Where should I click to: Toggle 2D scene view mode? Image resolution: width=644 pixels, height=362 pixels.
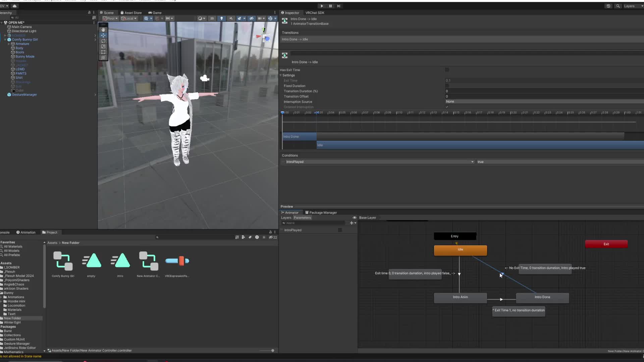212,18
